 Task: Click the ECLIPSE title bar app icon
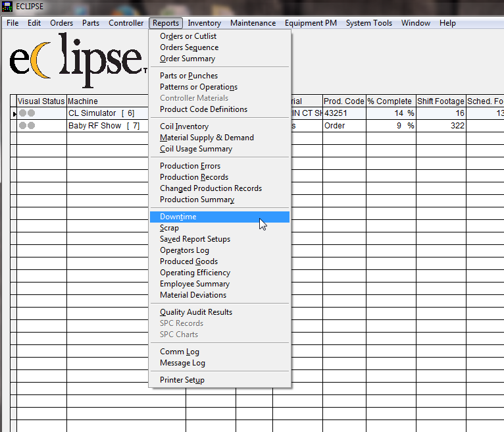coord(7,7)
